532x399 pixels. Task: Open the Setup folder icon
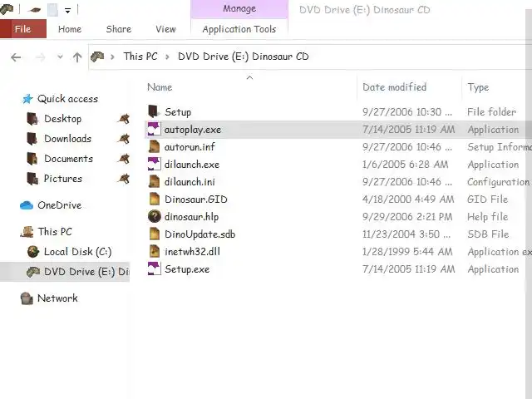click(x=154, y=111)
